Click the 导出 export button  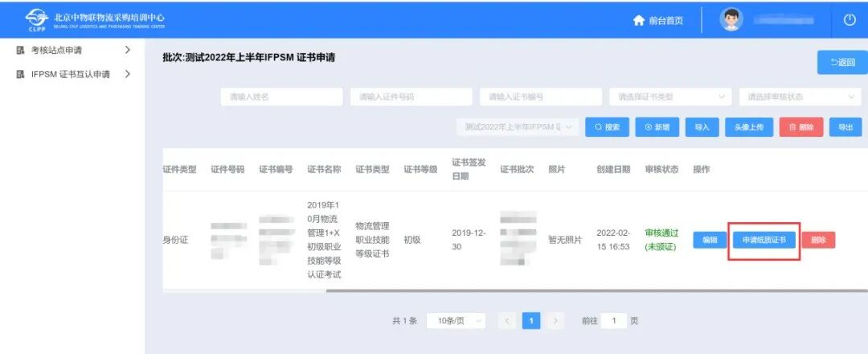coord(845,127)
